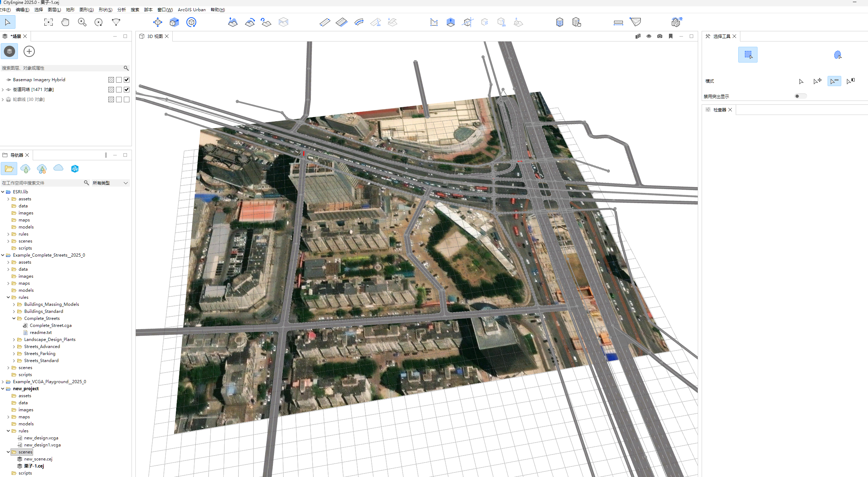Toggle the 禁用突出显示 switch
868x477 pixels.
point(800,96)
